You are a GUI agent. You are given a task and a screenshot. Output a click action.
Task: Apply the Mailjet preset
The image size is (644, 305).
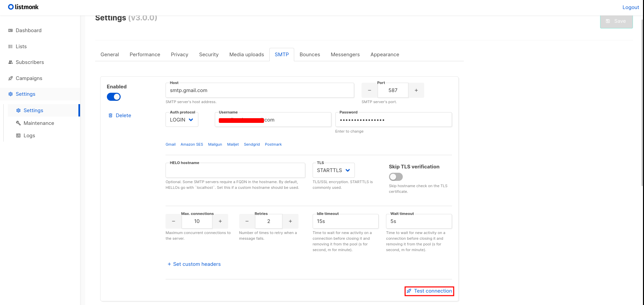coord(233,144)
